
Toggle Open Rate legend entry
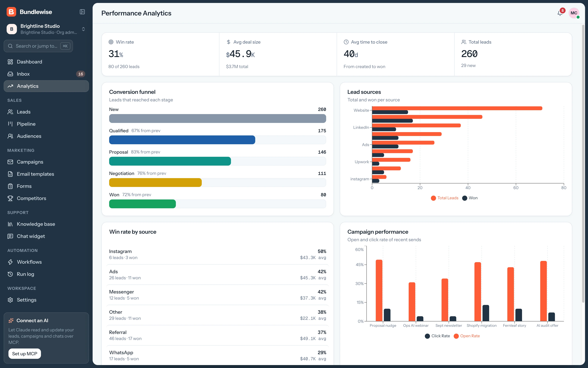[467, 336]
